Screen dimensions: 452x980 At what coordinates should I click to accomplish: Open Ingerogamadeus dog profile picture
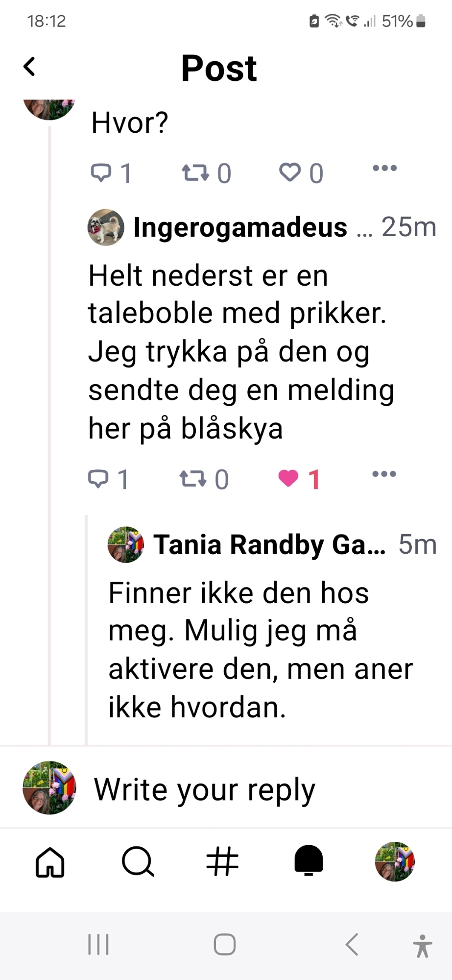point(106,227)
